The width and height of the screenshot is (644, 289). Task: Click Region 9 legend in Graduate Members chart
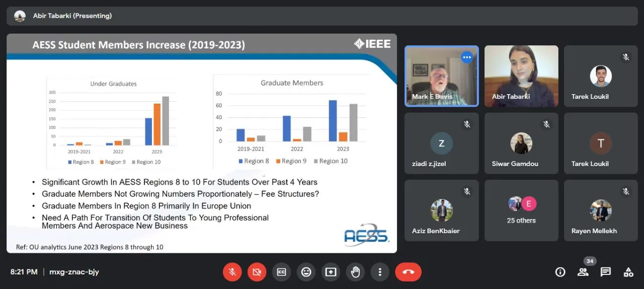point(291,161)
